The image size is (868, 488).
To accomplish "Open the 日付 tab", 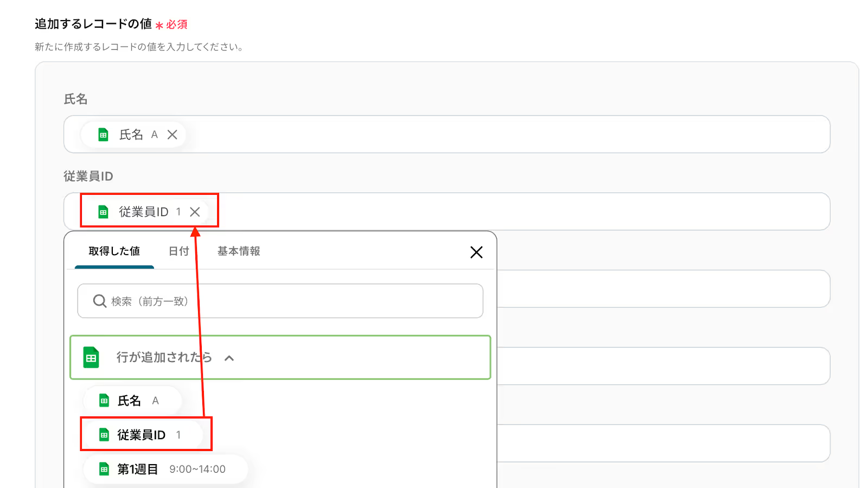I will [178, 251].
